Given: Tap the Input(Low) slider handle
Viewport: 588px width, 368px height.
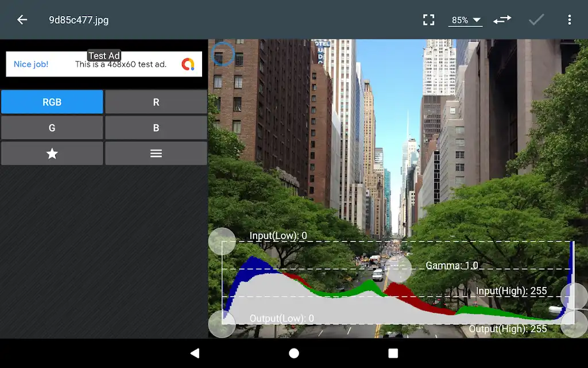Looking at the screenshot, I should click(x=222, y=241).
